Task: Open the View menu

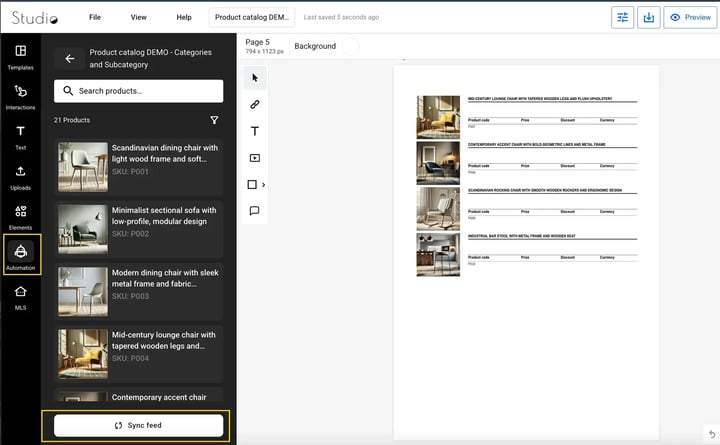Action: pyautogui.click(x=139, y=17)
